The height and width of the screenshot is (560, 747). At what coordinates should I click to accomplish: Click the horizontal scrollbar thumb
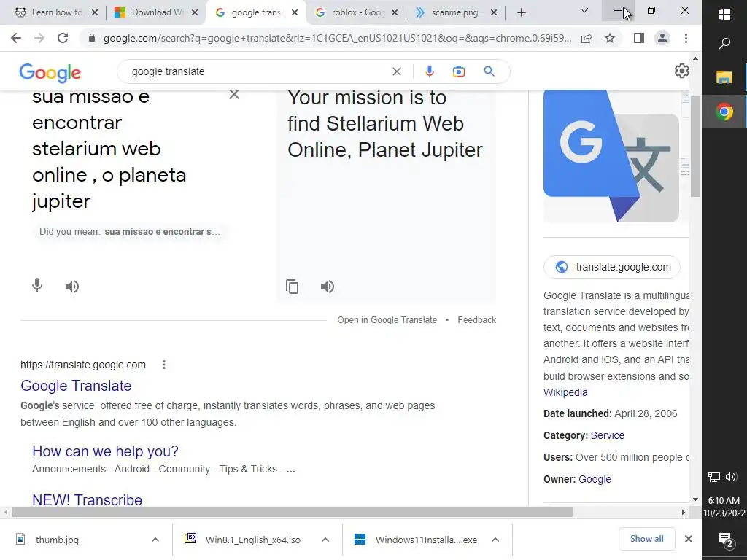click(292, 513)
